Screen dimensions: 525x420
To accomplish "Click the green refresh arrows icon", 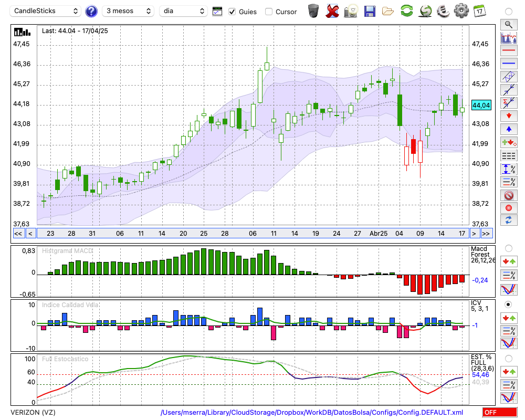I will point(406,11).
